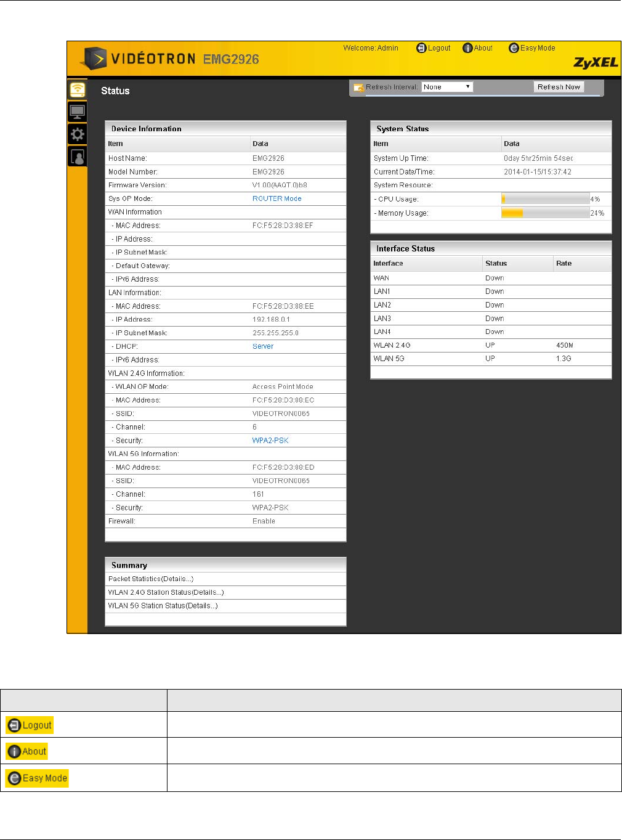Click Easy Mode icon in legend table
This screenshot has width=622, height=840.
click(x=14, y=778)
